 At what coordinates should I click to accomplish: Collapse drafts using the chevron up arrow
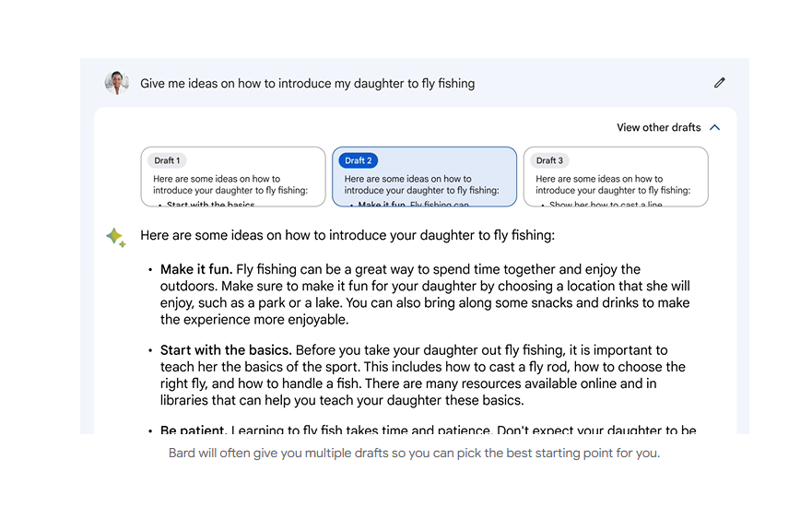point(715,127)
